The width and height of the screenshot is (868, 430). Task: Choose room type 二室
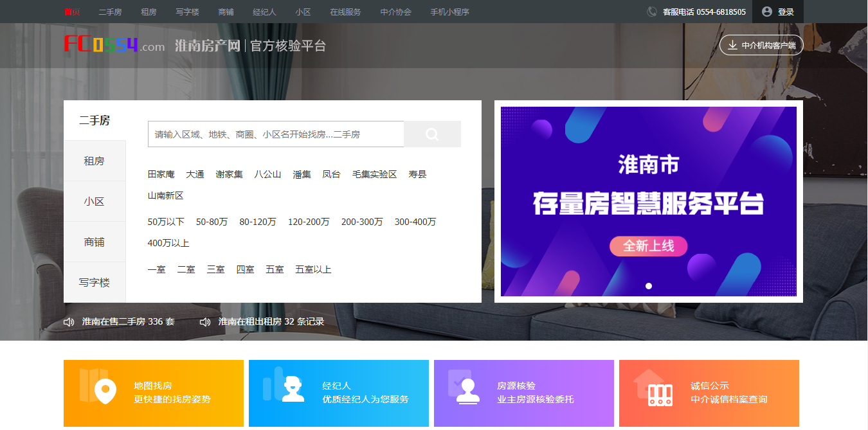pos(186,269)
